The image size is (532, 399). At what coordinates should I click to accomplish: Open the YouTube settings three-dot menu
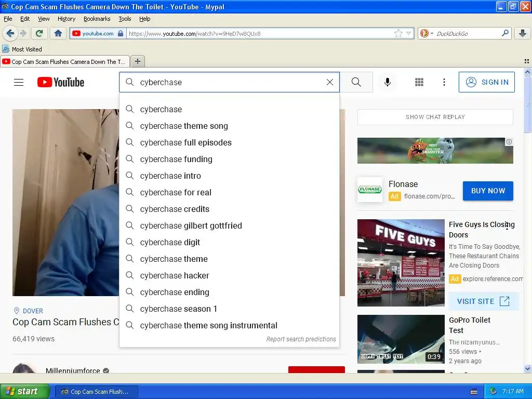[x=444, y=82]
